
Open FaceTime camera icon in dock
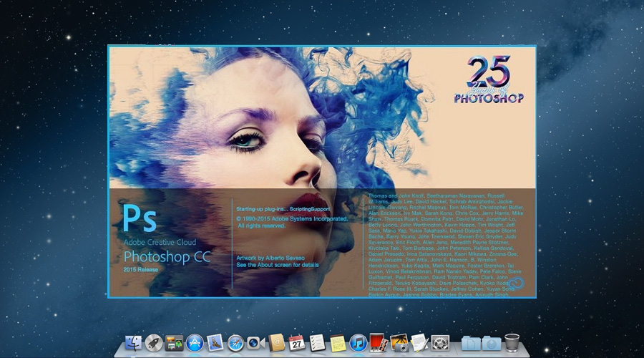[x=256, y=343]
